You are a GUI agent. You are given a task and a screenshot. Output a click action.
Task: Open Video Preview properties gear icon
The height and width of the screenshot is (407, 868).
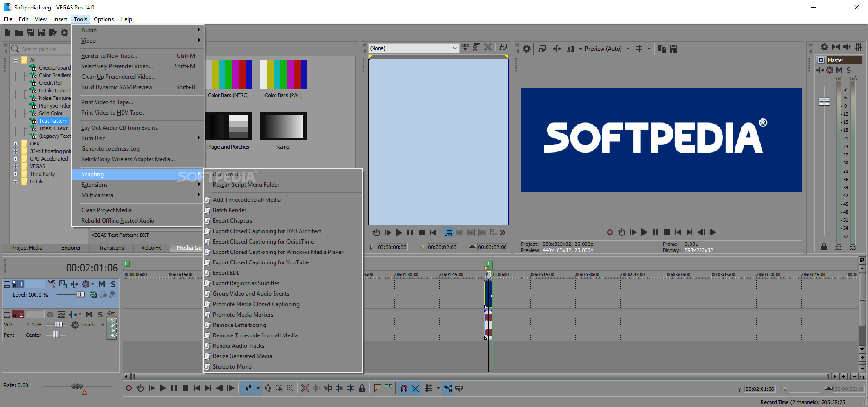tap(527, 48)
